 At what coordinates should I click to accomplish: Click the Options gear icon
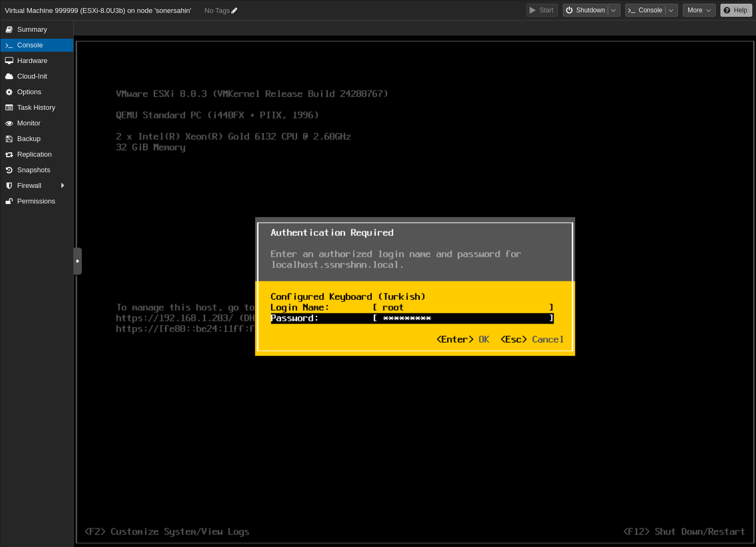click(x=9, y=92)
